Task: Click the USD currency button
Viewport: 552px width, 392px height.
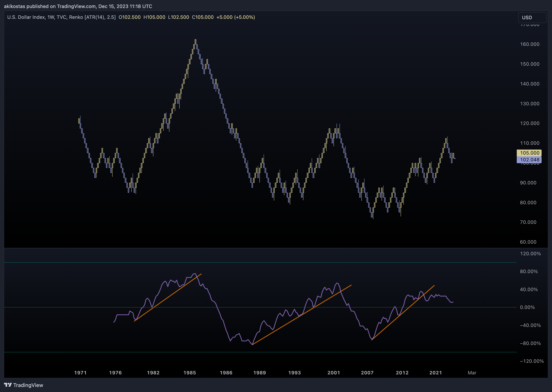Action: click(532, 17)
